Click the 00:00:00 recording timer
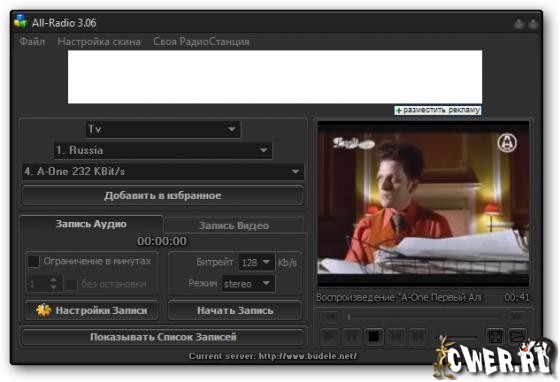 coord(162,241)
